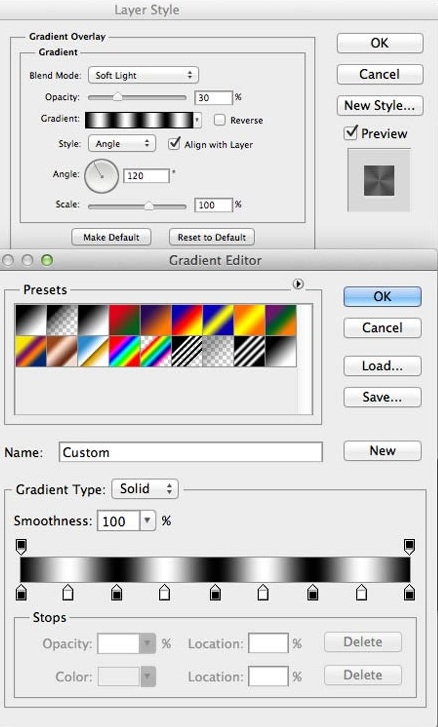Open the gradient picker arrow in Layer Style
This screenshot has height=727, width=438.
[198, 120]
